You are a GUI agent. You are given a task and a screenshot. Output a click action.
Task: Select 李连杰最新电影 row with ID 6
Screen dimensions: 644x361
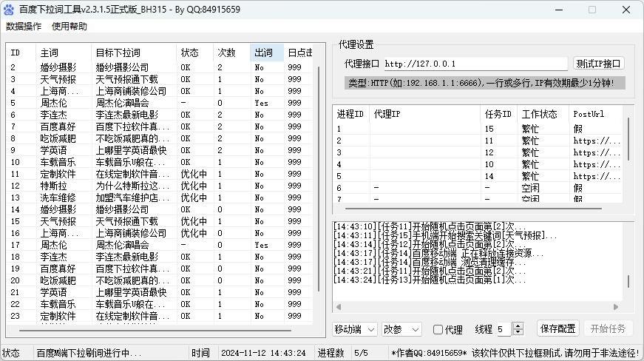[x=160, y=115]
